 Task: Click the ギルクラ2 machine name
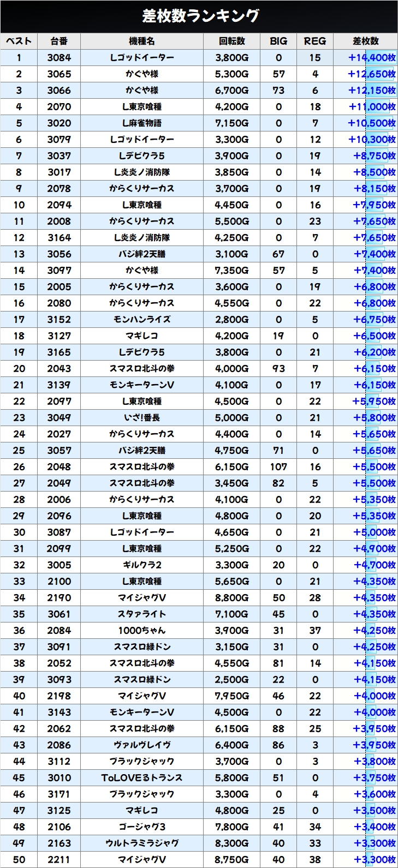point(142,565)
